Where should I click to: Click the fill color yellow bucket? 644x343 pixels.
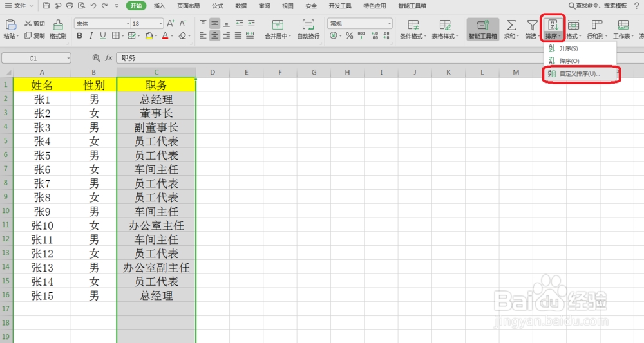(149, 35)
